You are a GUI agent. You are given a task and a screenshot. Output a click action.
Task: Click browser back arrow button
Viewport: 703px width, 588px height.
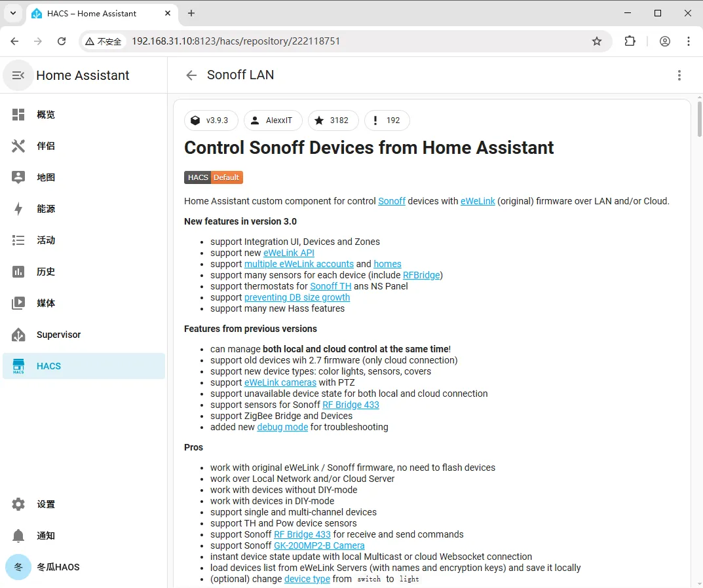pos(15,41)
